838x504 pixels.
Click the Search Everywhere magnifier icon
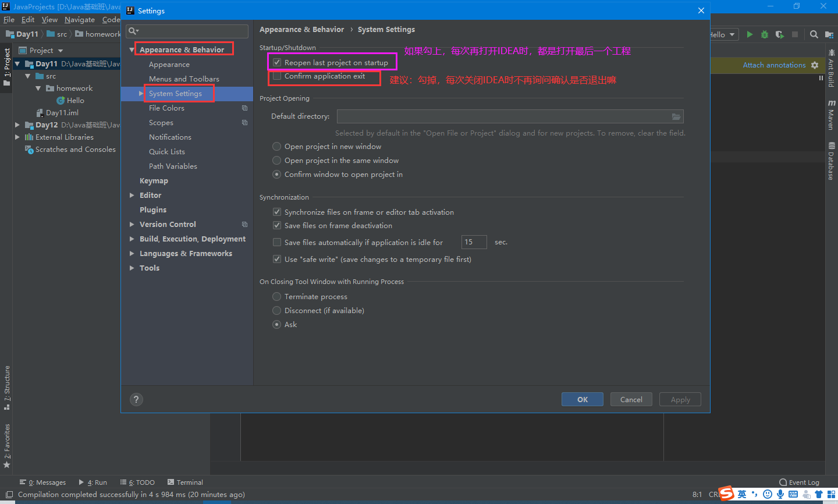point(814,34)
